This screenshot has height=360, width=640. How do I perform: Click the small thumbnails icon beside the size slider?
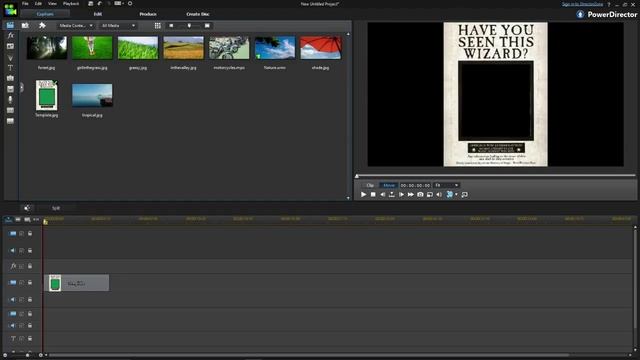point(171,25)
